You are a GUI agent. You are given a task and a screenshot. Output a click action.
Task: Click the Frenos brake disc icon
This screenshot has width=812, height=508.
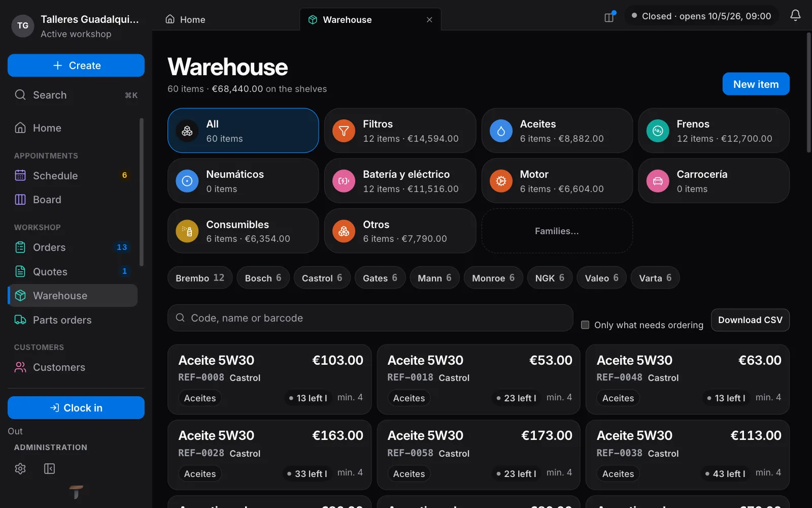pos(658,131)
